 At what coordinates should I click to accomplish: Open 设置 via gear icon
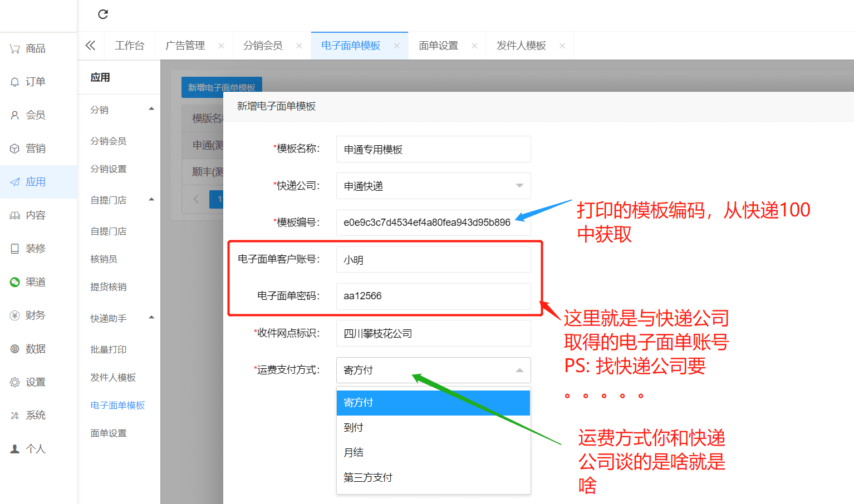15,382
